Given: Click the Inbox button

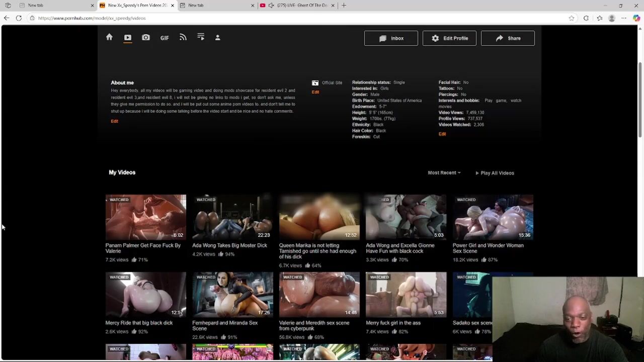Looking at the screenshot, I should tap(391, 38).
